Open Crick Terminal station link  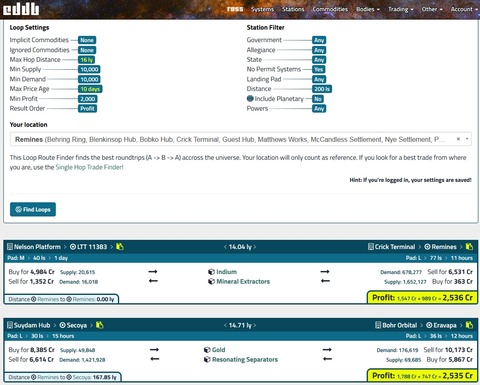click(395, 247)
